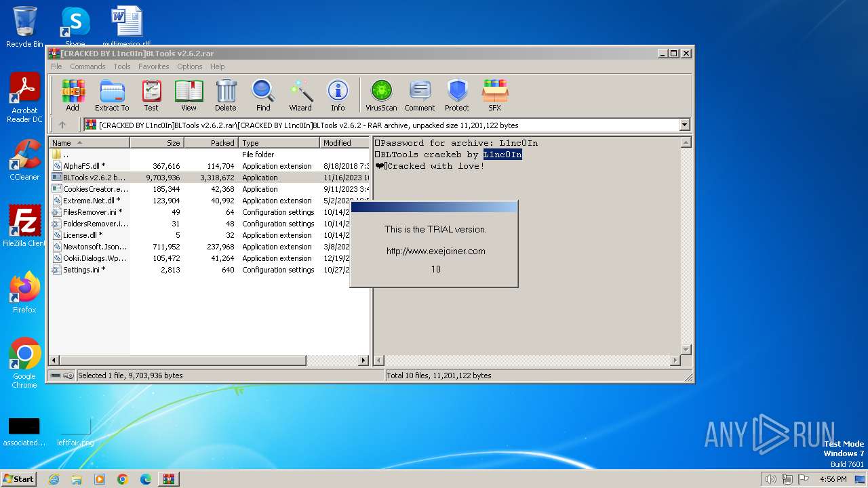Viewport: 868px width, 488px height.
Task: Click the highlighted L1nc0In text in comment
Action: [x=502, y=155]
